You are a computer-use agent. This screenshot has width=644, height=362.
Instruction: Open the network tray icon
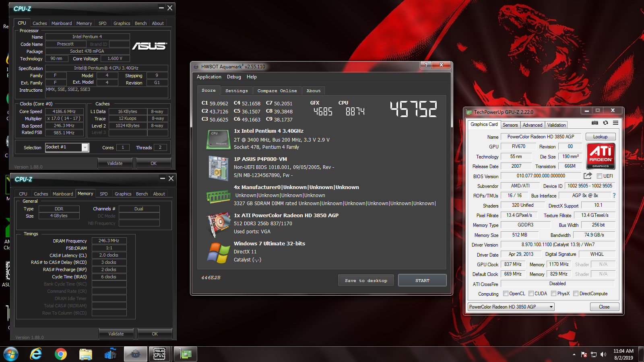point(594,354)
